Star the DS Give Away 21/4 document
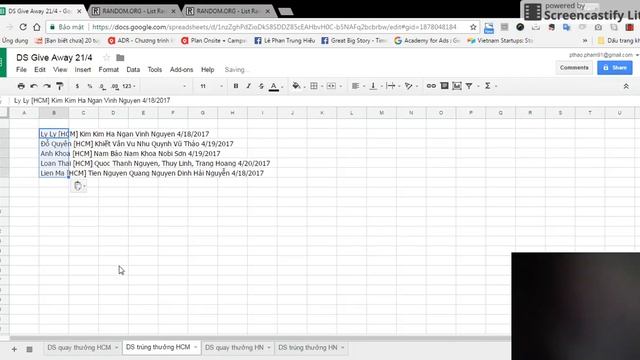Viewport: 640px width, 360px height. point(107,58)
